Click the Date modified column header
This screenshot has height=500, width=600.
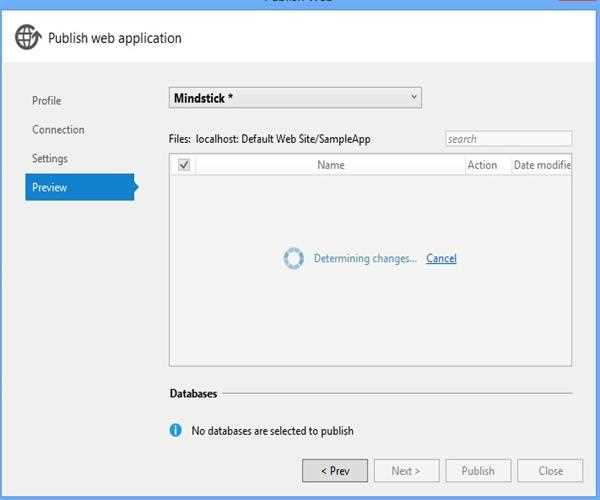541,165
